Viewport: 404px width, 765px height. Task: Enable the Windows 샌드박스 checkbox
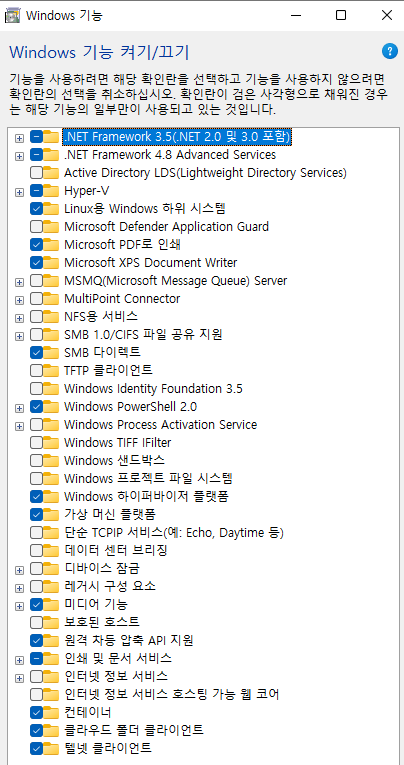click(x=36, y=461)
